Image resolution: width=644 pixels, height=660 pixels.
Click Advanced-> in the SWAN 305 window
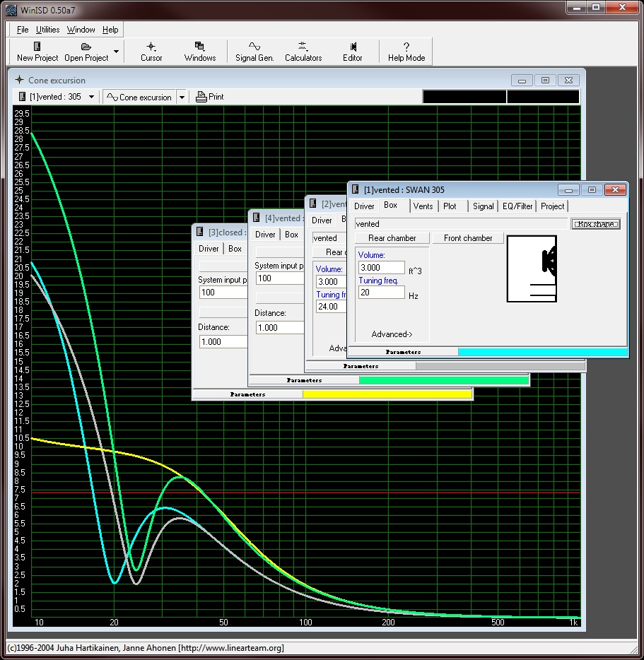[392, 334]
